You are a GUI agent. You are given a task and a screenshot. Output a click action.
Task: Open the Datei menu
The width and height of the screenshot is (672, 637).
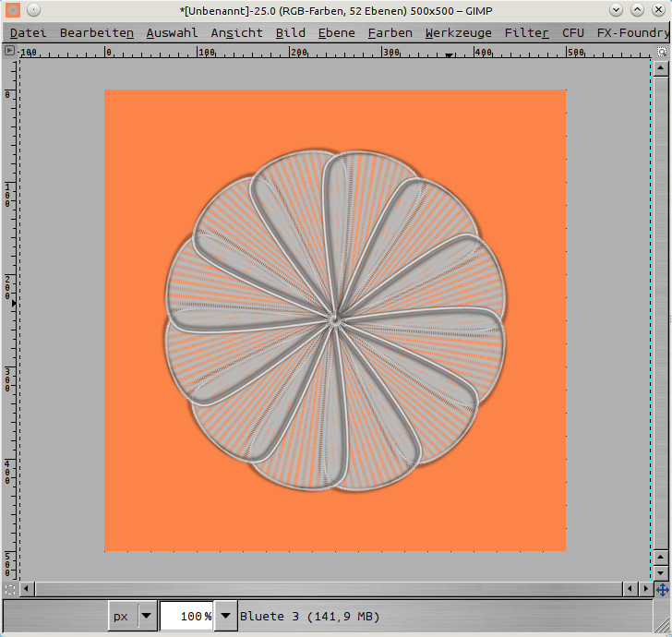click(x=28, y=32)
